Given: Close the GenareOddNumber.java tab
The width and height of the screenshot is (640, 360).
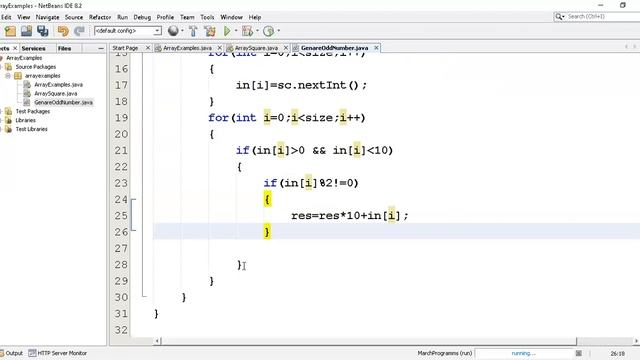Looking at the screenshot, I should [x=376, y=48].
